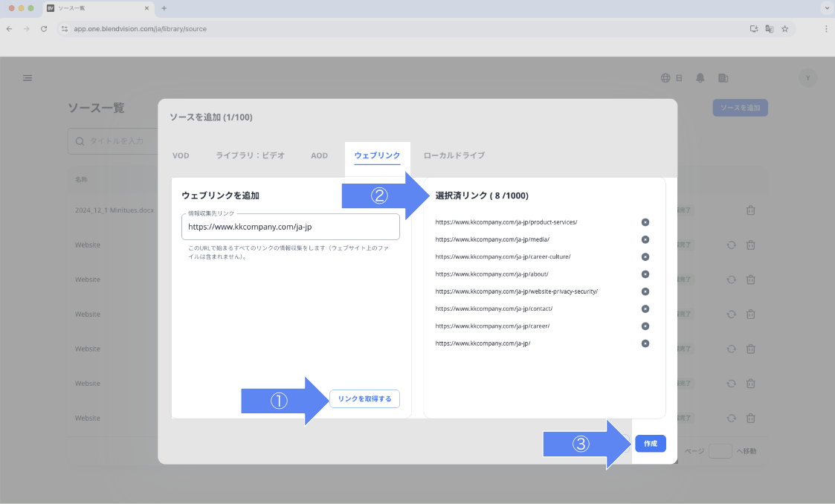Close the ソース一覧 browser tab
The height and width of the screenshot is (504, 835).
point(146,8)
